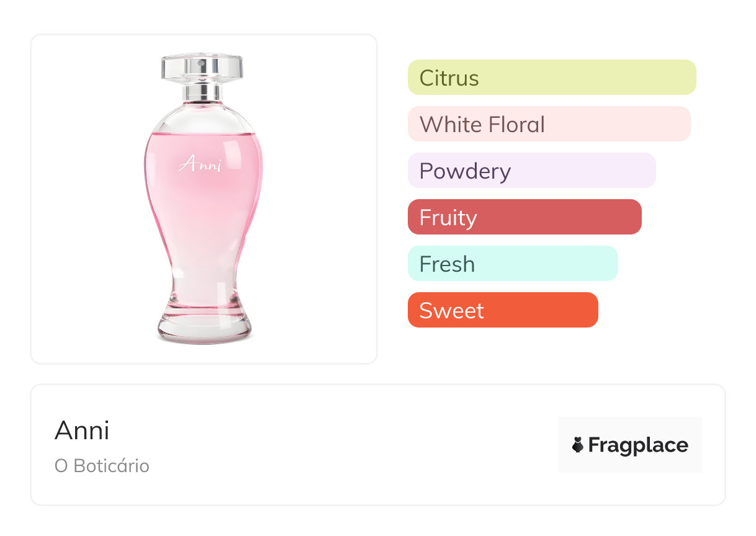Viewport: 756px width, 536px height.
Task: Click the pink liquid body of the bottle
Action: tap(203, 205)
